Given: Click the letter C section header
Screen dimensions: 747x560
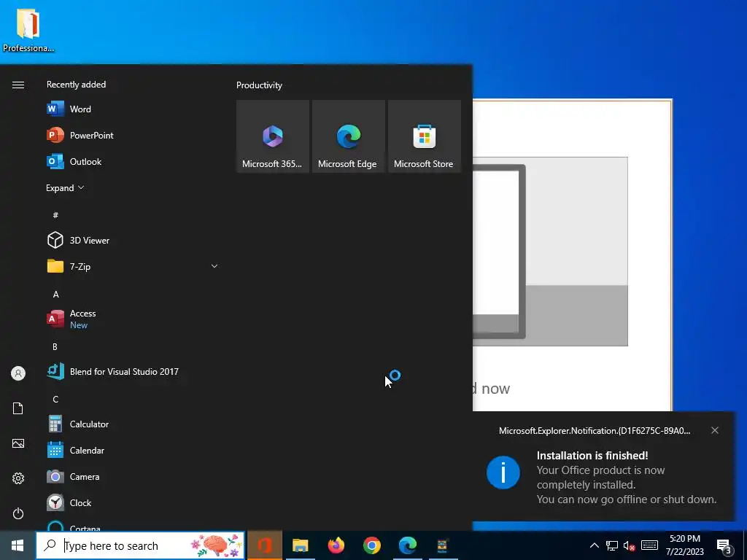Looking at the screenshot, I should coord(55,399).
